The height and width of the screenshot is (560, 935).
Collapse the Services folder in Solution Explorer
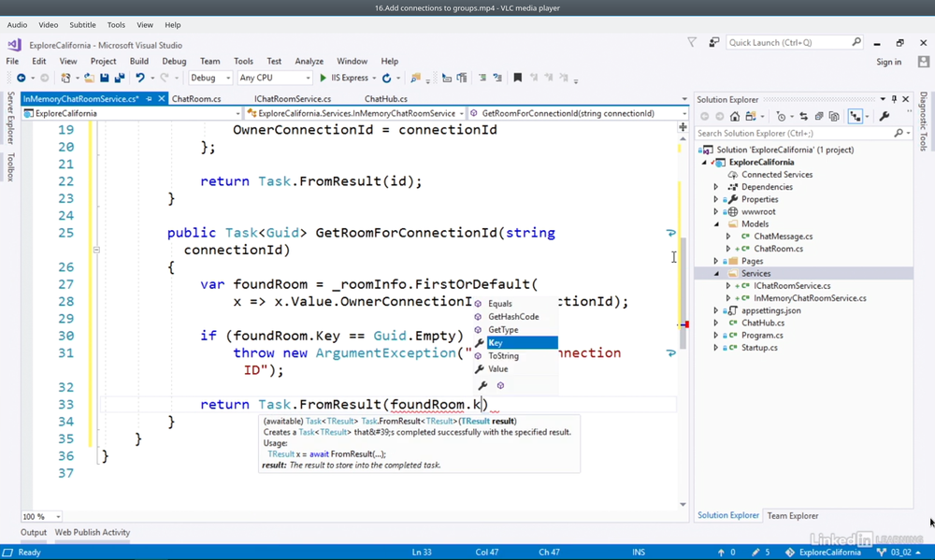coord(716,274)
